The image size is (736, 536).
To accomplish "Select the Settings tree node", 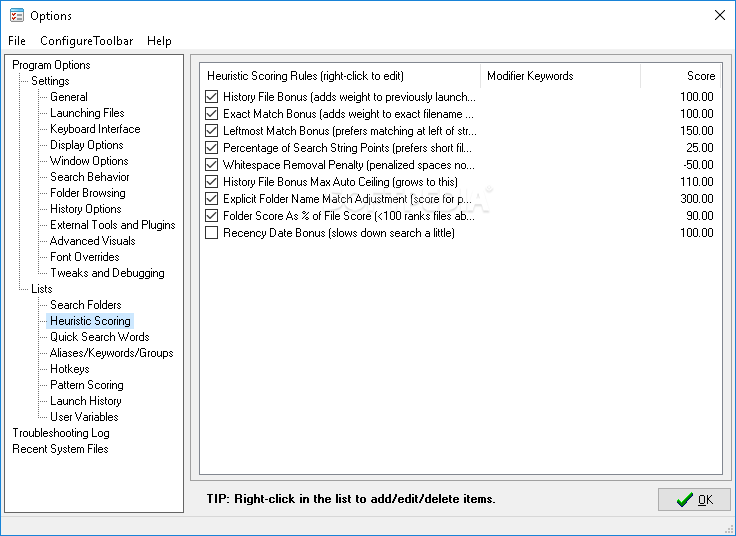I will (50, 81).
